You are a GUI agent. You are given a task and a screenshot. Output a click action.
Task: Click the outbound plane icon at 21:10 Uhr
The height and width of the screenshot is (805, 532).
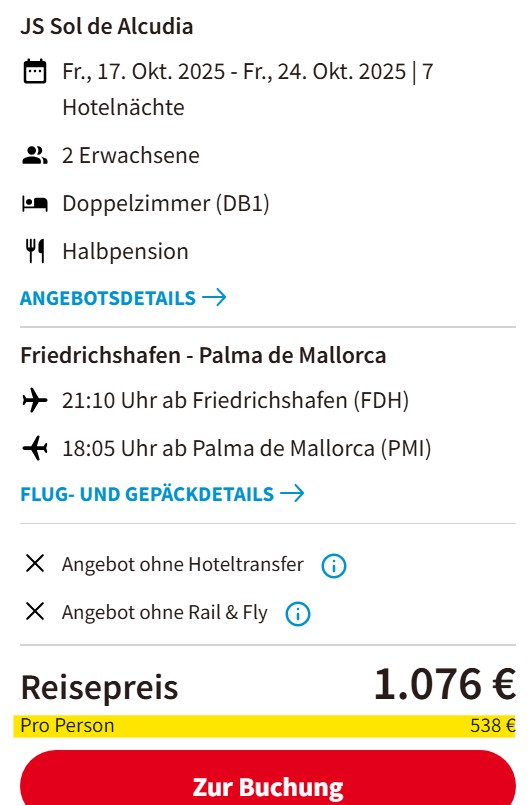35,400
